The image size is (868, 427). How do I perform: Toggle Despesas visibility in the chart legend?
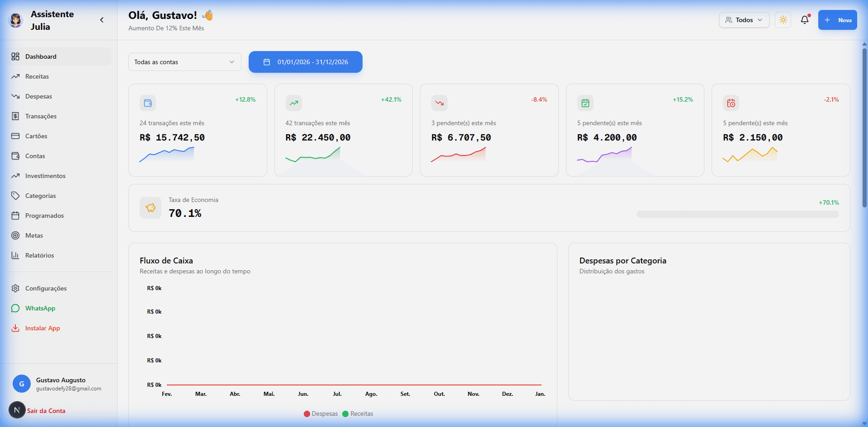click(x=321, y=413)
